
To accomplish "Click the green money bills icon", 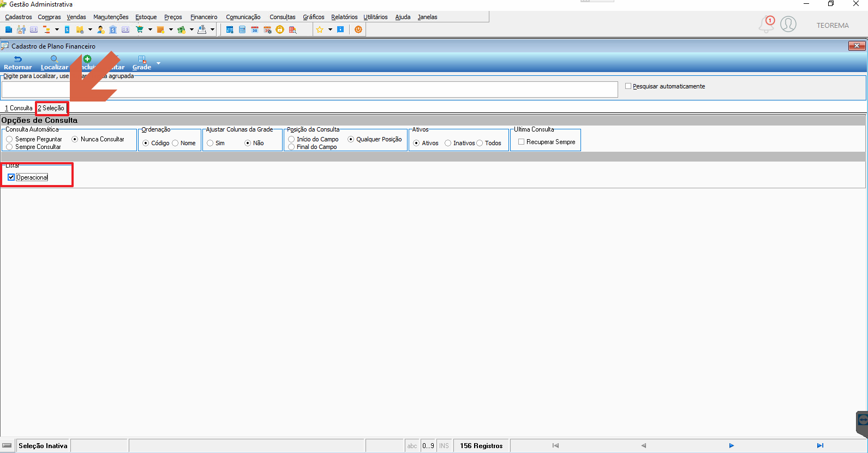I will (x=181, y=29).
